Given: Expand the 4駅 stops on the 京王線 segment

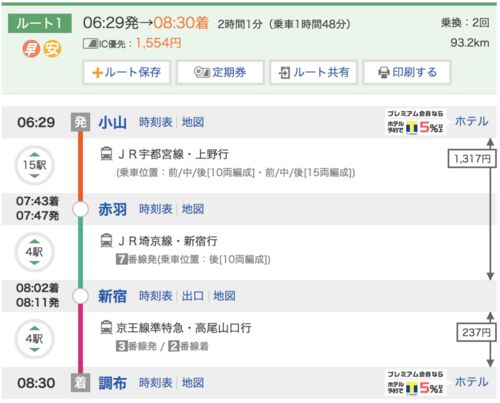Looking at the screenshot, I should tap(34, 339).
